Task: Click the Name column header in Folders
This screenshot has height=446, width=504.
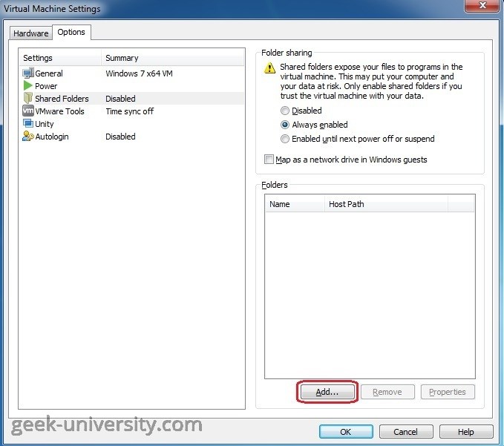Action: point(295,204)
